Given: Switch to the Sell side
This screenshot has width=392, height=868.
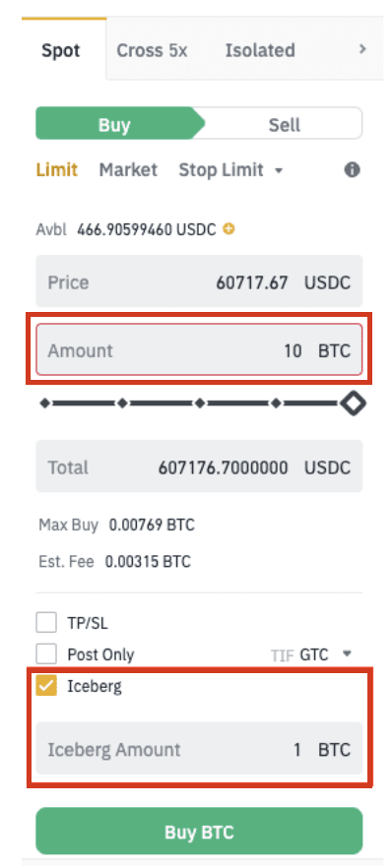Looking at the screenshot, I should click(x=285, y=124).
